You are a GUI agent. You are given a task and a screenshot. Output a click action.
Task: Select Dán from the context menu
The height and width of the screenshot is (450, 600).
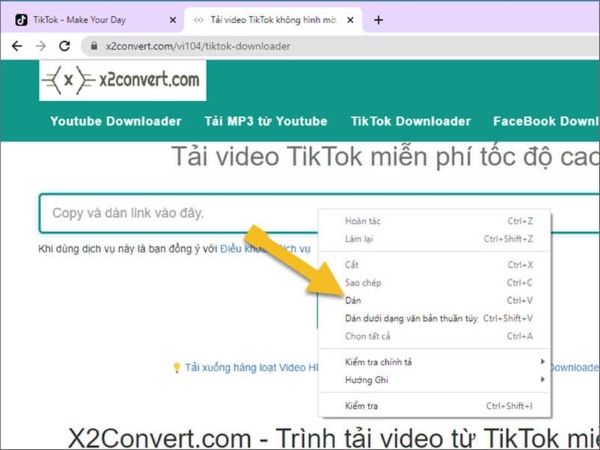pos(353,300)
